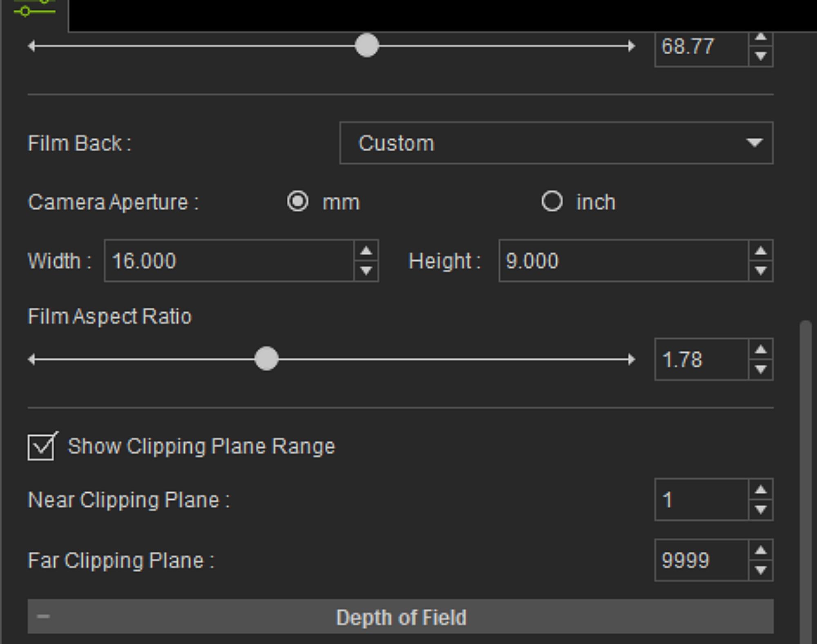Click the Near Clipping Plane field

[x=701, y=499]
